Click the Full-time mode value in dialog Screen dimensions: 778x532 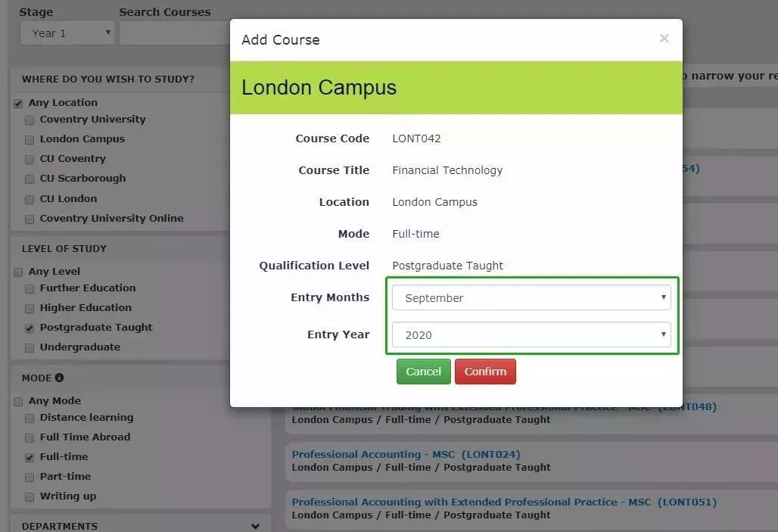pos(415,234)
